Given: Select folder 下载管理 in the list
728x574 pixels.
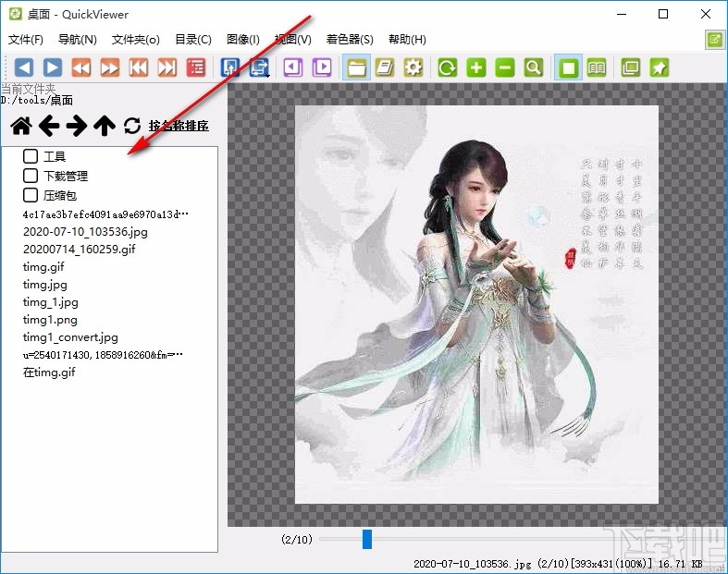Looking at the screenshot, I should pos(66,176).
